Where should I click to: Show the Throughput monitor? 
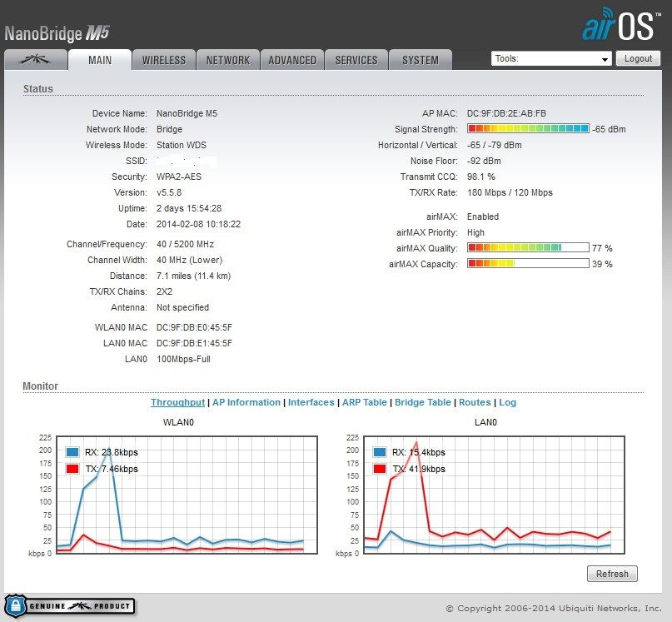178,402
